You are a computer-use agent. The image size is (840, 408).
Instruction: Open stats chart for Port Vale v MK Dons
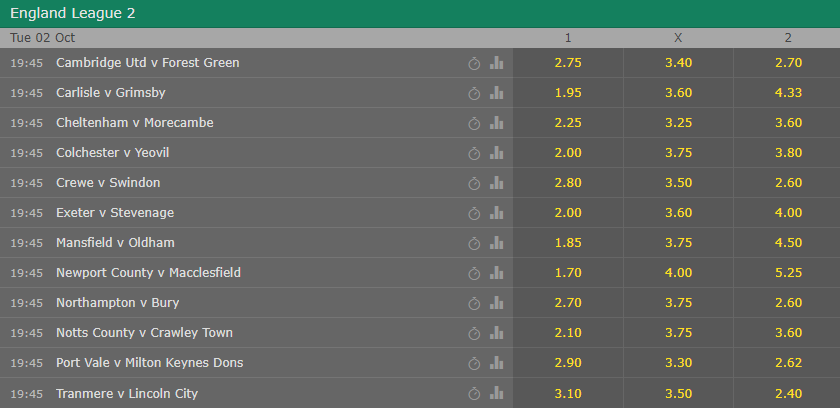pyautogui.click(x=496, y=362)
